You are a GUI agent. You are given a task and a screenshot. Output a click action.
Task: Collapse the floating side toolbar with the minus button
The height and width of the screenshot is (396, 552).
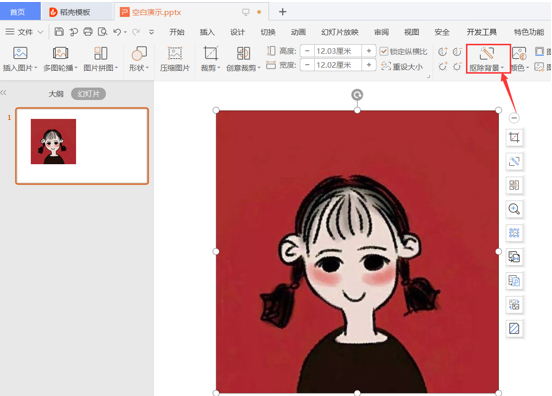tap(514, 118)
